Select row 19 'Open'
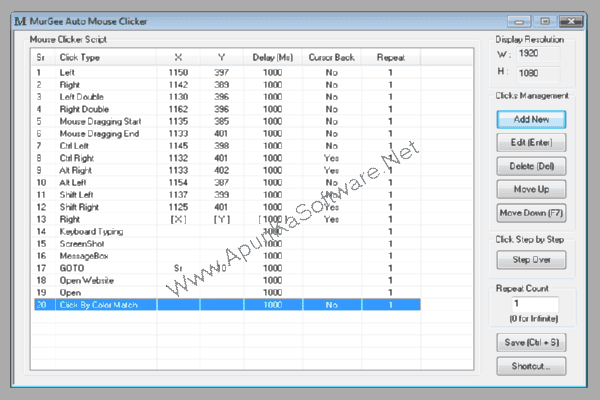This screenshot has width=600, height=400. [227, 293]
